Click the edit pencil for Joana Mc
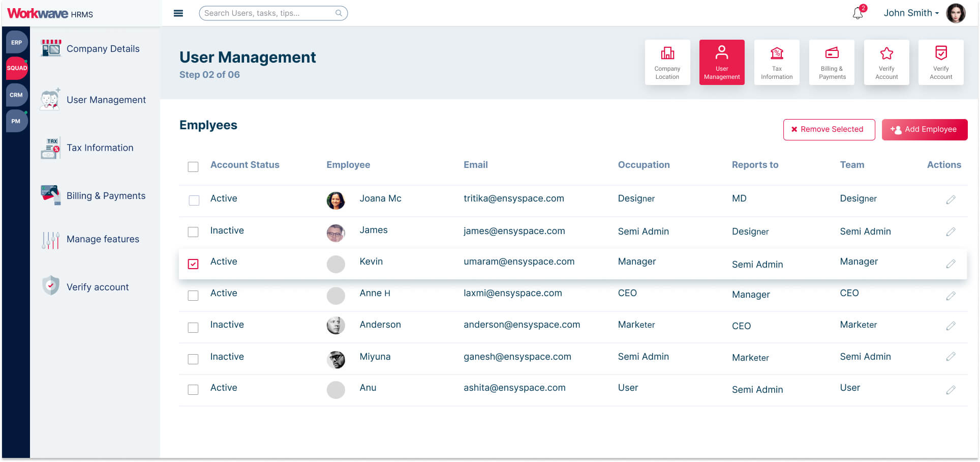980x462 pixels. 951,200
